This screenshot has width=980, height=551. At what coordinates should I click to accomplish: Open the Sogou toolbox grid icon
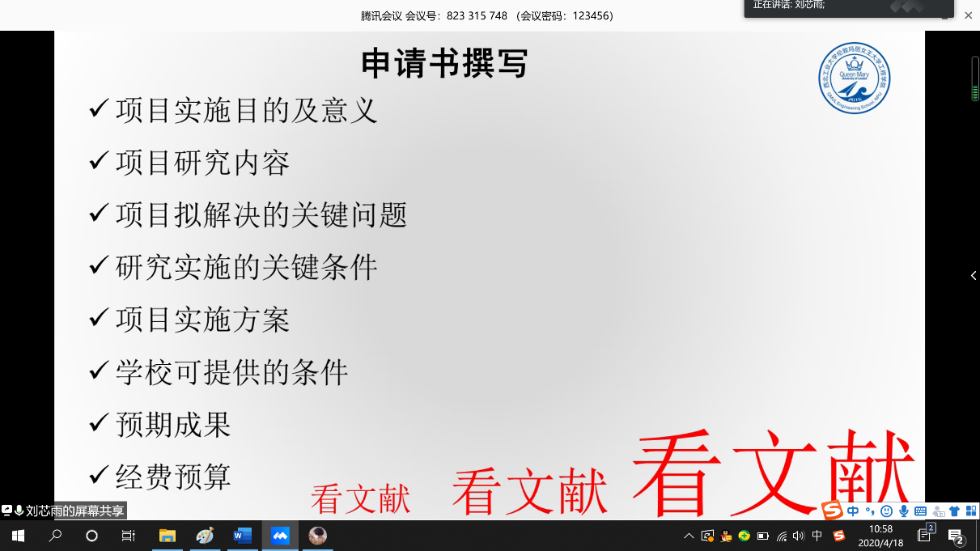[x=971, y=511]
